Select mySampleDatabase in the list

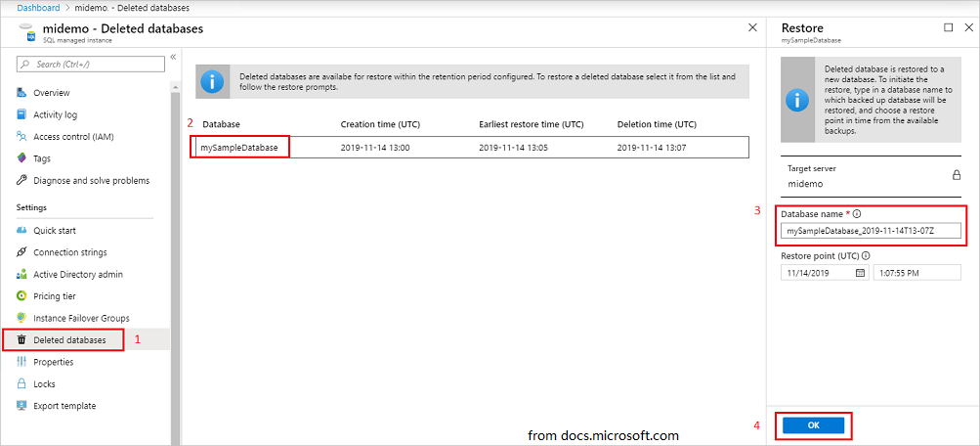click(239, 147)
